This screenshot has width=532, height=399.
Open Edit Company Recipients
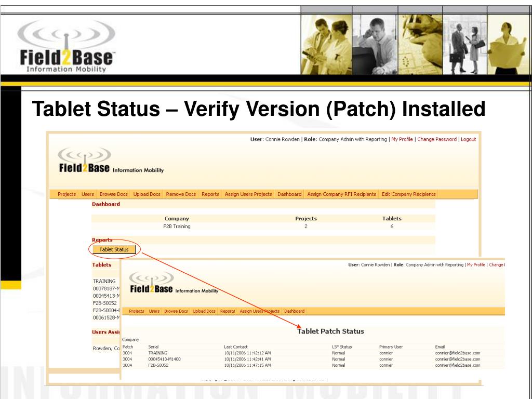[408, 194]
